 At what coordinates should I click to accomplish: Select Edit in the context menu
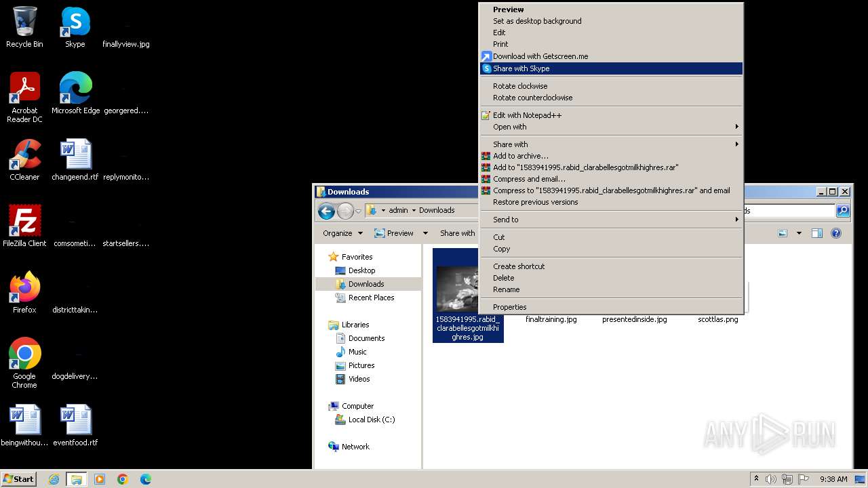pos(612,33)
